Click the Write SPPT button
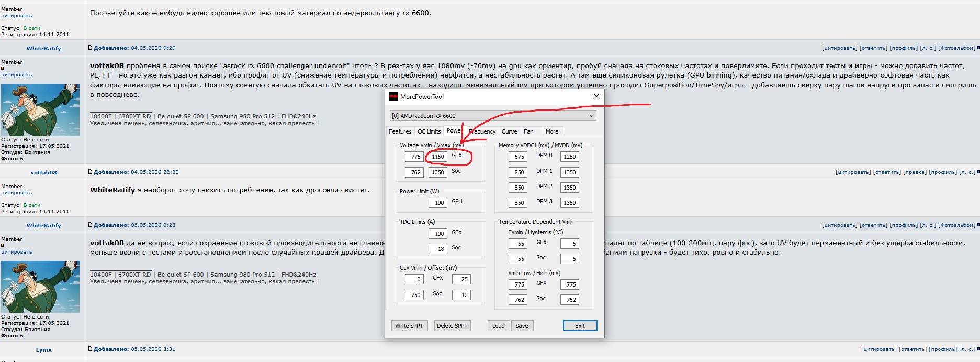Image resolution: width=980 pixels, height=362 pixels. pos(409,326)
